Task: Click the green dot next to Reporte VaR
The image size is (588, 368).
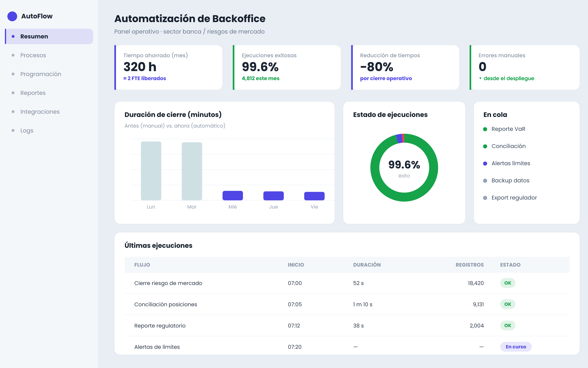Action: coord(485,129)
